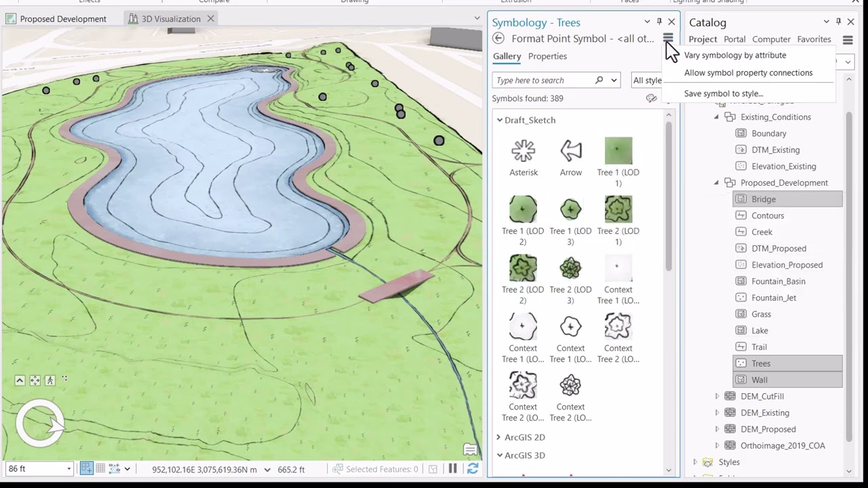Select the Wall feature class
The image size is (868, 488).
[x=787, y=380]
